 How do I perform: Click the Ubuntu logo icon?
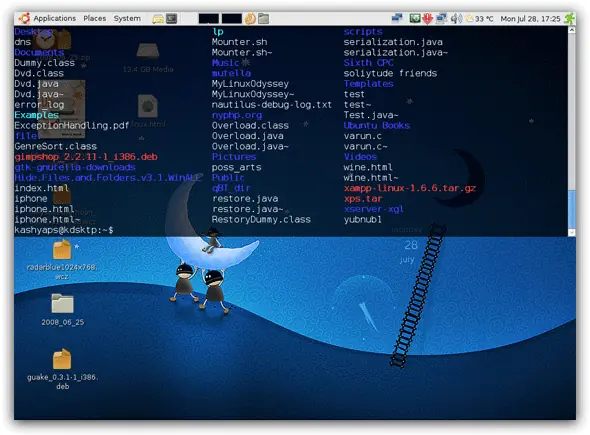(x=24, y=18)
